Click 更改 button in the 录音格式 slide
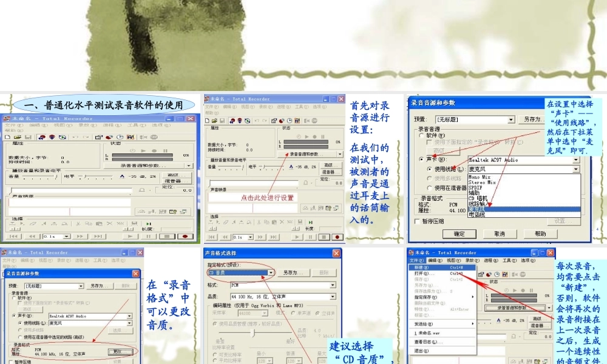607x364 pixels. click(x=120, y=352)
